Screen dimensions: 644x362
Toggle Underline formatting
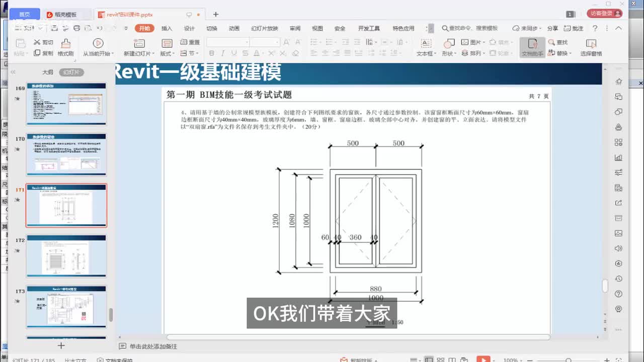234,53
